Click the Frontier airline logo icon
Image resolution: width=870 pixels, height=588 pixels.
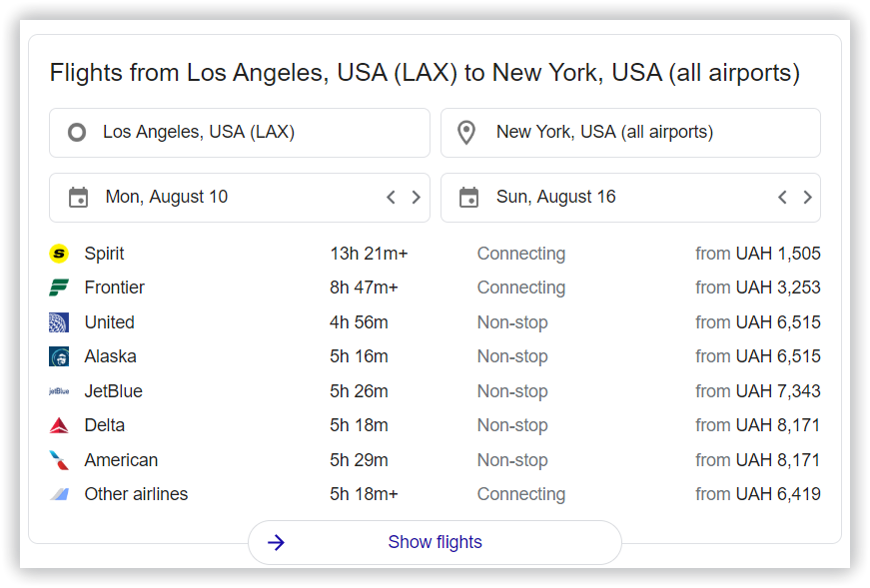[x=59, y=289]
